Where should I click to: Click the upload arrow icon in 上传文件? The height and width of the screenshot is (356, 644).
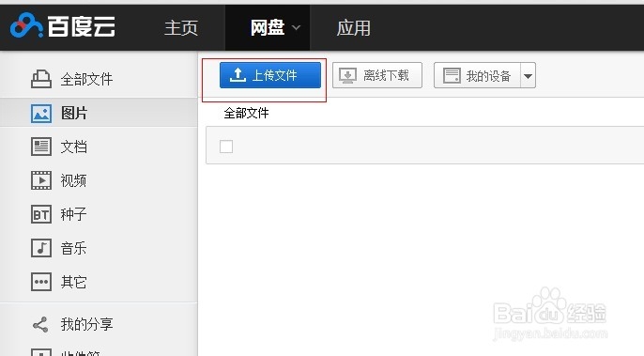(x=238, y=75)
